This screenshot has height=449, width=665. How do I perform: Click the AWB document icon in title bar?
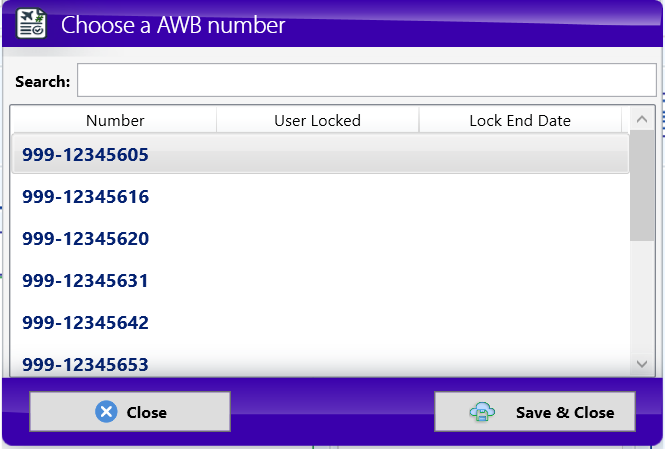31,24
